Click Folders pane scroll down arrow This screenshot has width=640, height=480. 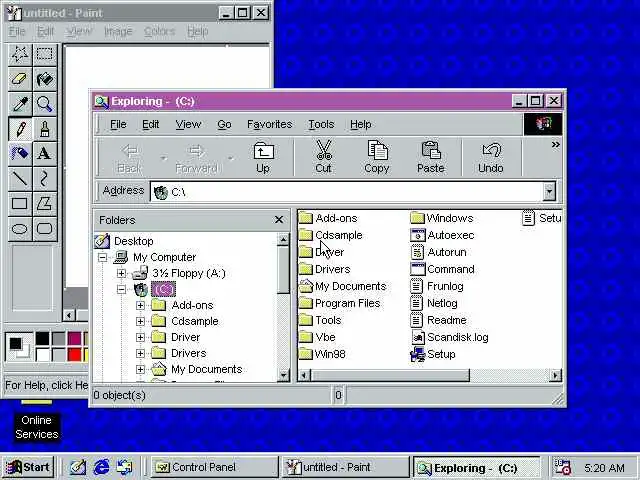tap(283, 375)
